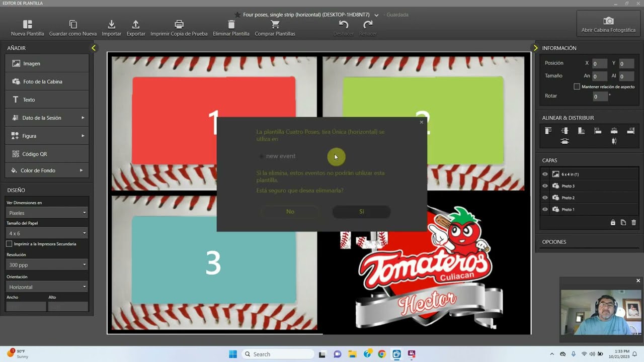Hide the Photo 2 layer via eye icon
This screenshot has height=362, width=644.
click(545, 198)
